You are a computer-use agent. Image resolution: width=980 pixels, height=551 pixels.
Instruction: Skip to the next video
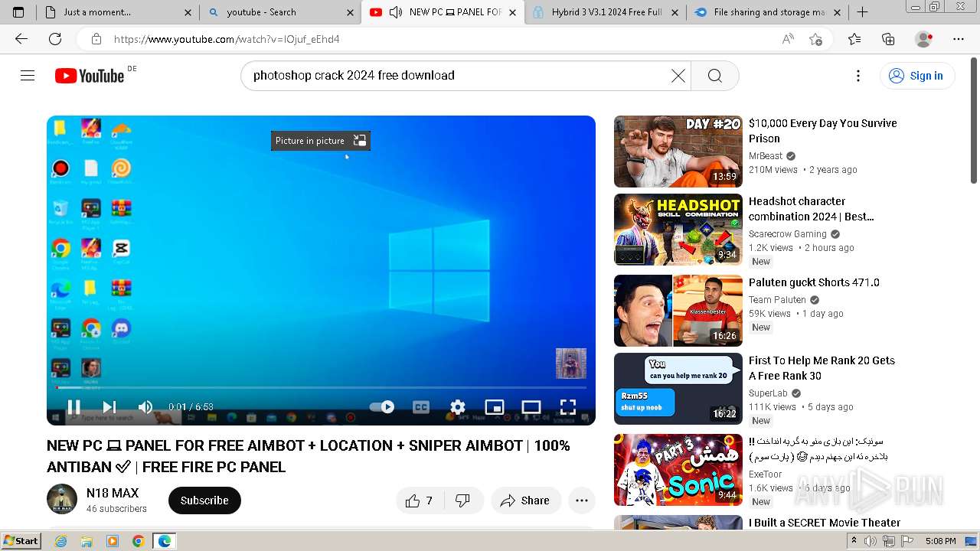tap(109, 407)
